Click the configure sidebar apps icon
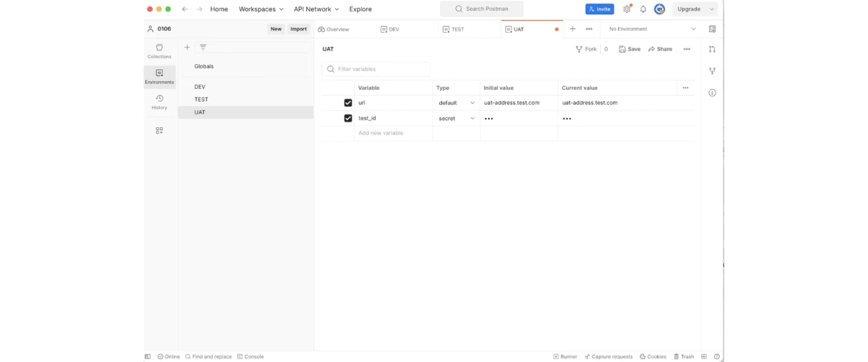 pyautogui.click(x=159, y=131)
